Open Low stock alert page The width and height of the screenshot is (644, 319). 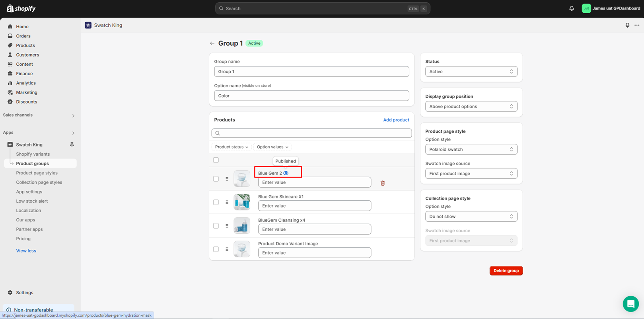[32, 201]
